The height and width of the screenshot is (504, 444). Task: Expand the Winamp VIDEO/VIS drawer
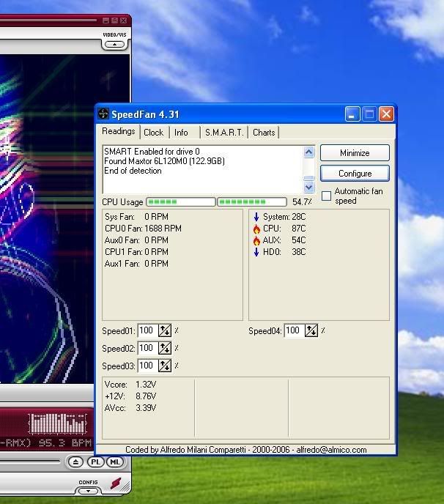click(x=115, y=45)
